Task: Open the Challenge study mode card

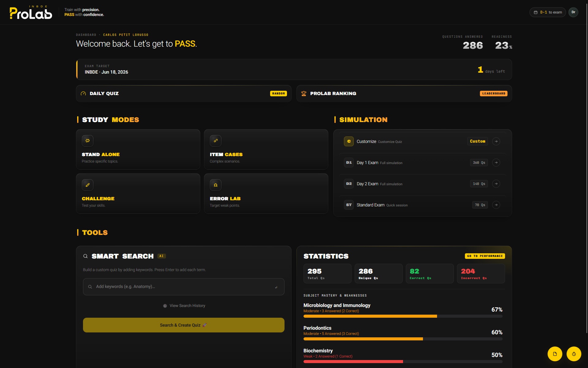Action: tap(138, 194)
